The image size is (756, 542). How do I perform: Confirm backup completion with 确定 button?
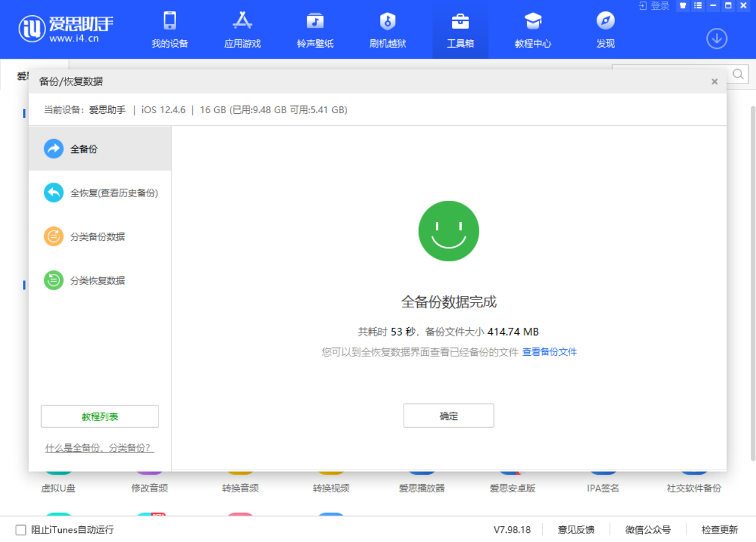[448, 416]
